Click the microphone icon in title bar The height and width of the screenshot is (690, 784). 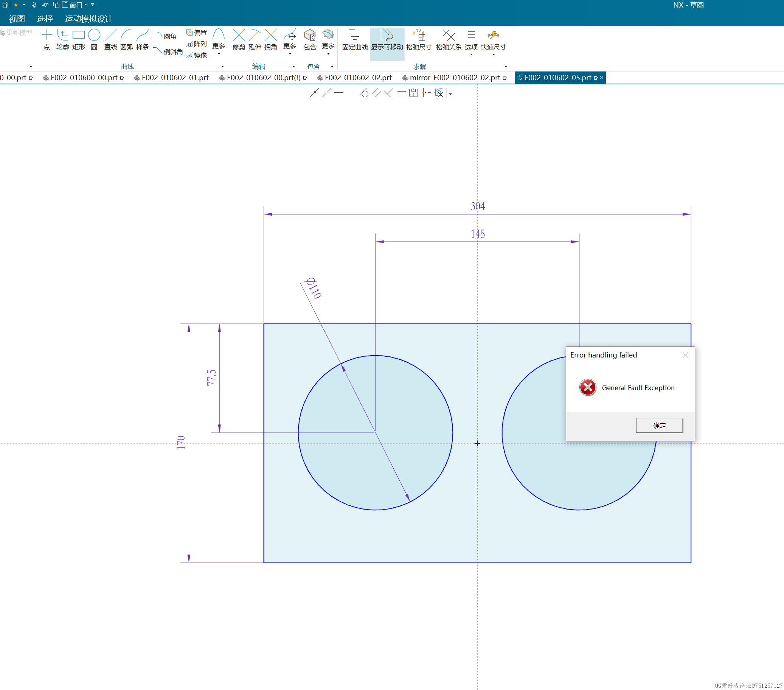(34, 5)
